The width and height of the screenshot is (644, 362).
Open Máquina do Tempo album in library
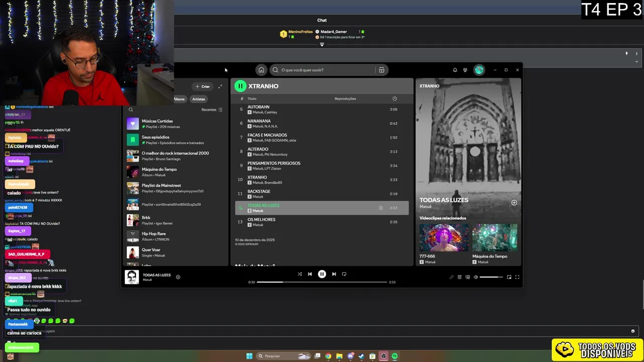(175, 172)
